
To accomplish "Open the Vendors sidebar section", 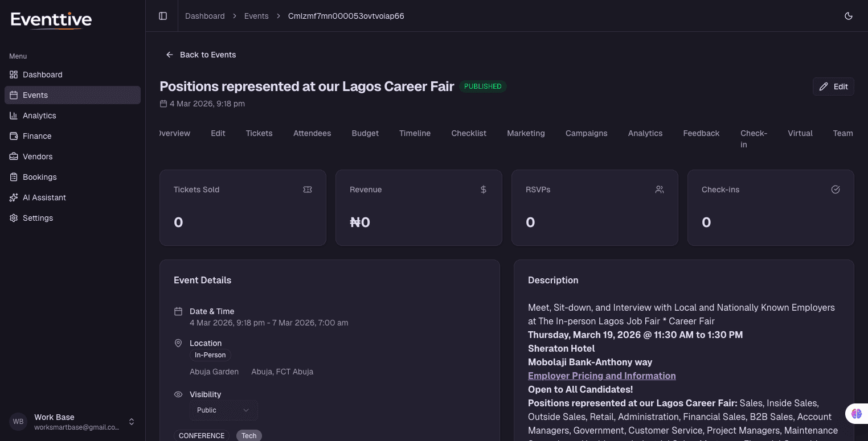I will (38, 156).
